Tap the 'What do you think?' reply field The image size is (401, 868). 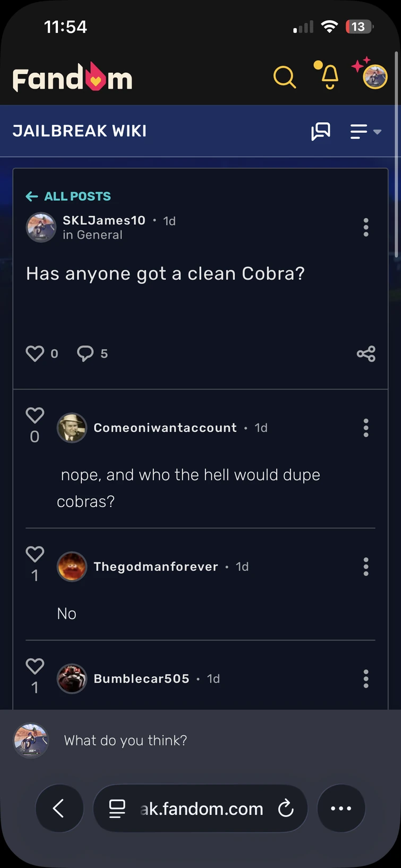125,740
